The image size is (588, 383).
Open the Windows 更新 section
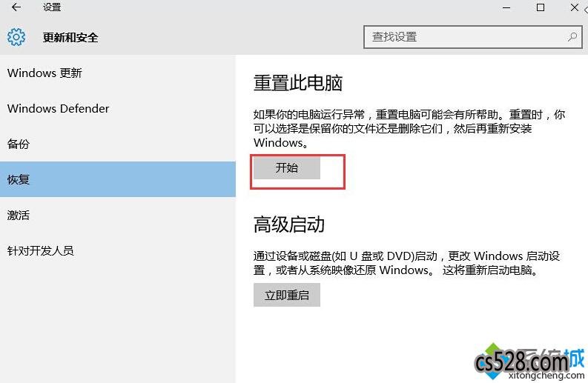click(118, 73)
